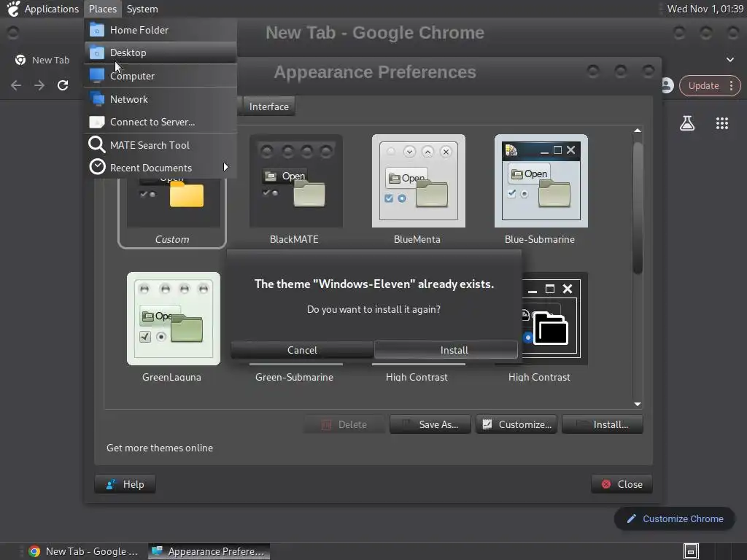
Task: Close Appearance Preferences via Close button
Action: click(x=622, y=484)
